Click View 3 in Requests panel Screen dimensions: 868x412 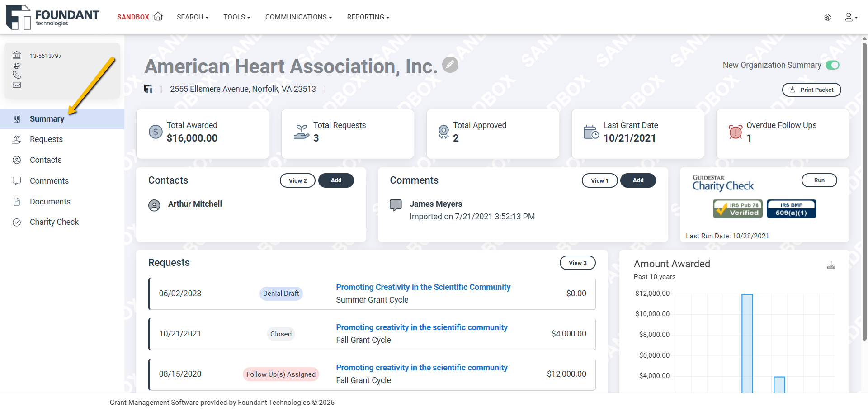(x=578, y=263)
